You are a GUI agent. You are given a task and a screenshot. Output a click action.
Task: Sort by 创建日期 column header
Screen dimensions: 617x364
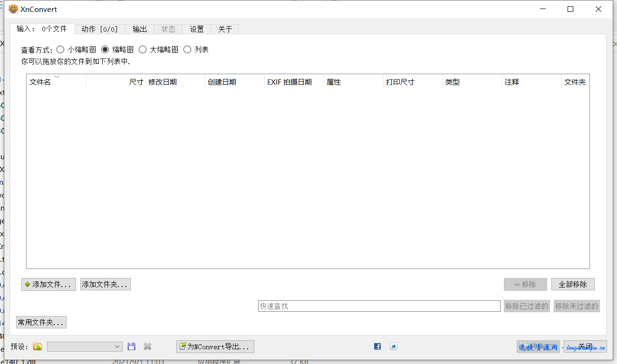coord(235,82)
